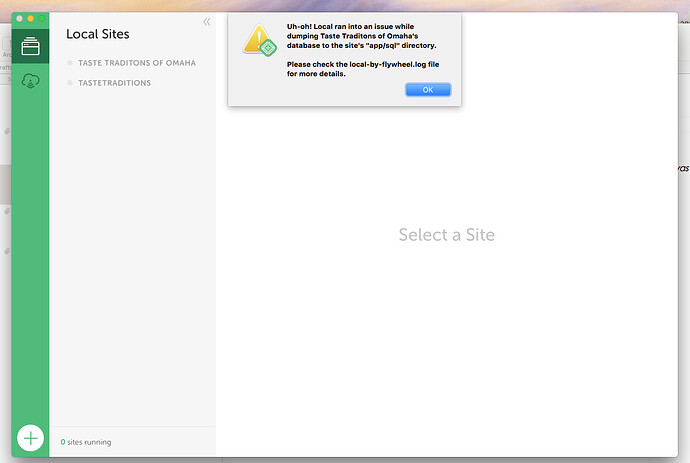Click the status dot beside TASTETRADITIONS
This screenshot has height=463, width=690.
[x=70, y=83]
